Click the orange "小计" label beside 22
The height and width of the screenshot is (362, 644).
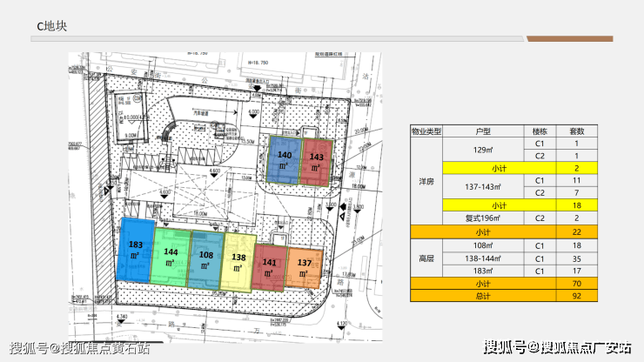pos(483,231)
